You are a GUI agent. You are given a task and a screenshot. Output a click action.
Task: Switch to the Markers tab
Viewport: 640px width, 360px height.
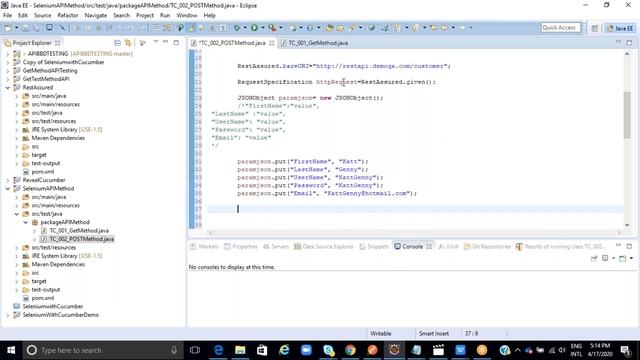(204, 247)
